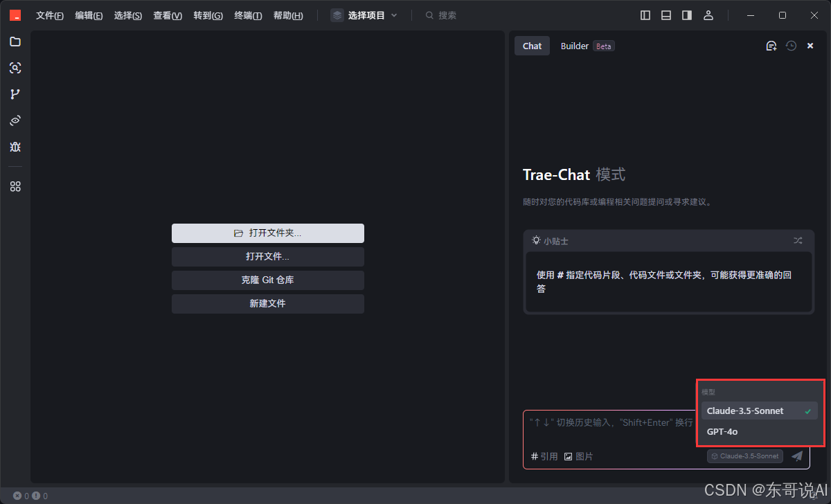
Task: Toggle the AI side panel layout icon
Action: [x=687, y=15]
